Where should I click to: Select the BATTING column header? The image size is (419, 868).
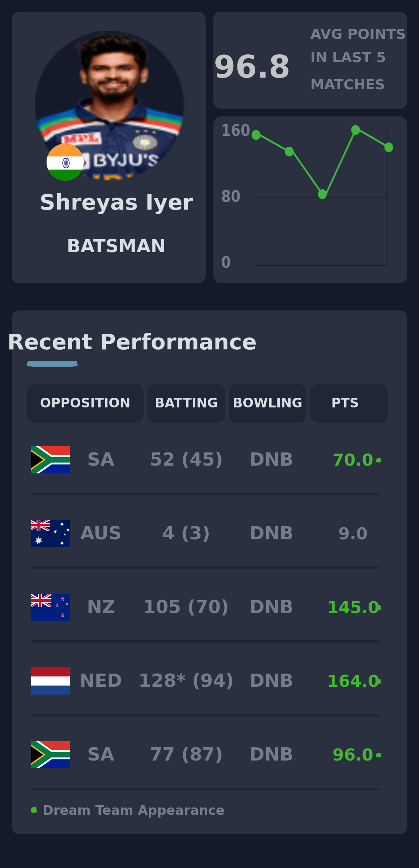click(186, 404)
